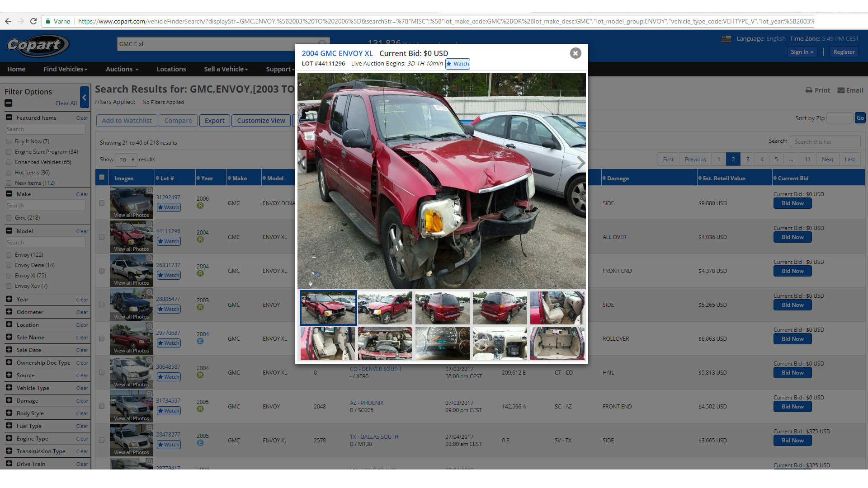Viewport: 868px width, 488px height.
Task: Check the Envoy Denali model filter
Action: (9, 265)
